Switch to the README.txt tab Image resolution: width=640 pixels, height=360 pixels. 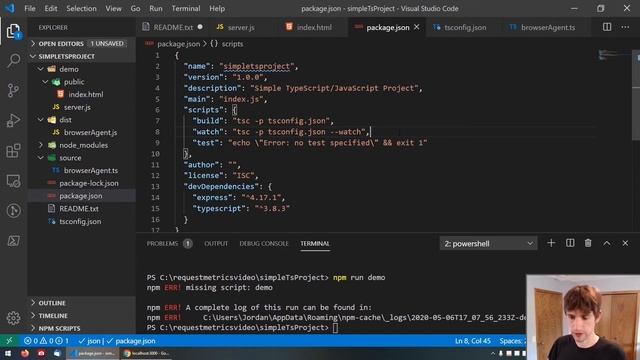click(x=173, y=27)
